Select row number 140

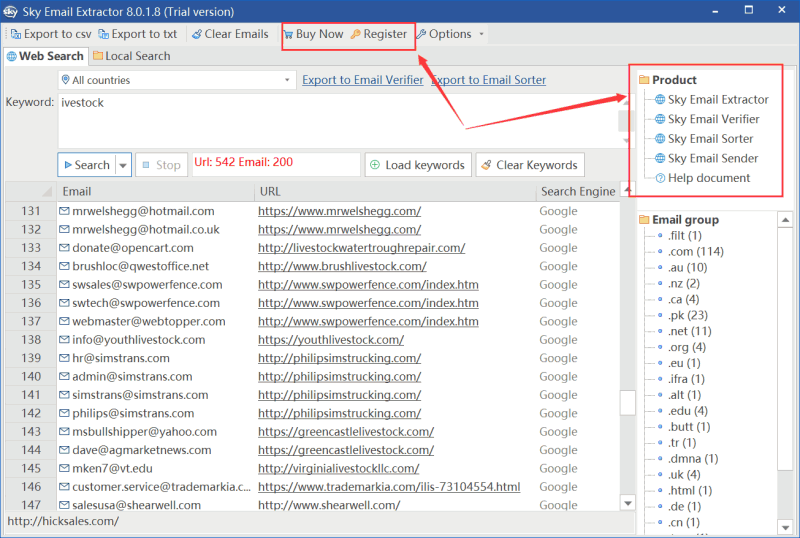pyautogui.click(x=31, y=377)
